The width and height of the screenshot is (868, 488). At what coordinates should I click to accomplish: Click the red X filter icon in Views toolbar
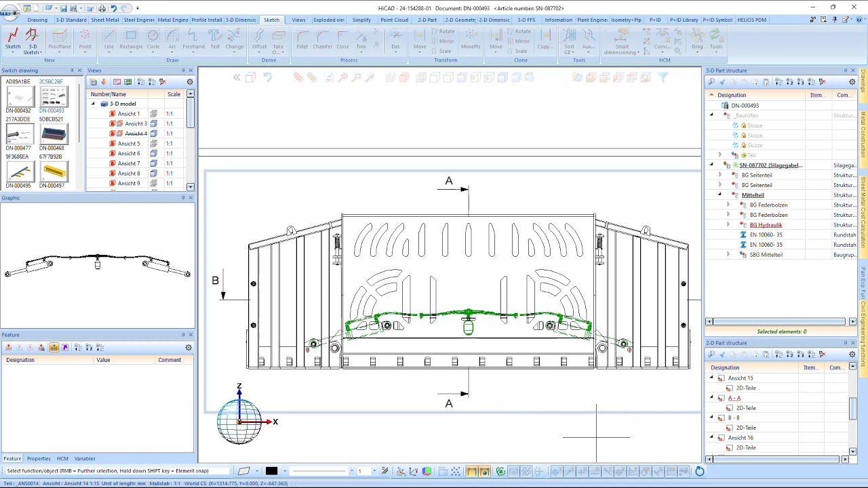coord(163,82)
